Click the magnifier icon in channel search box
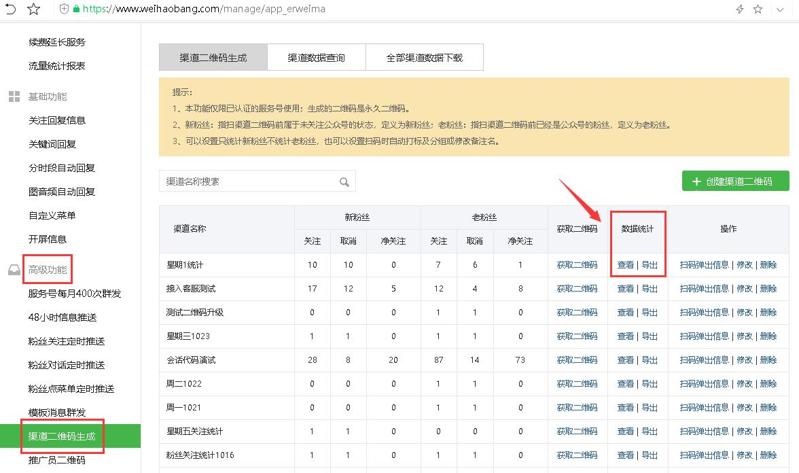Image resolution: width=799 pixels, height=473 pixels. click(344, 182)
